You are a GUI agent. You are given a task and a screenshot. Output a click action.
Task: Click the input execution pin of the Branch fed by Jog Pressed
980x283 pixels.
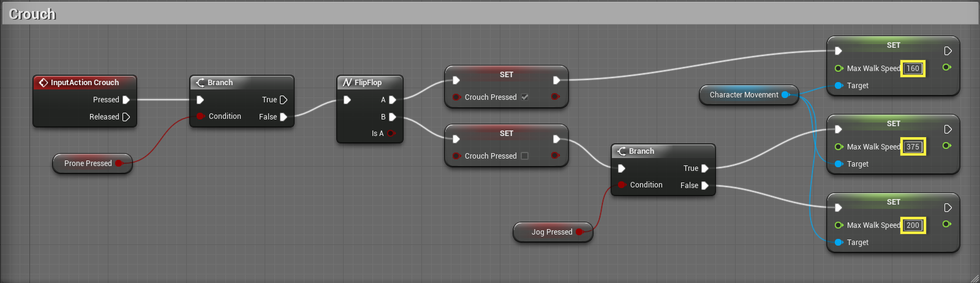click(x=622, y=168)
